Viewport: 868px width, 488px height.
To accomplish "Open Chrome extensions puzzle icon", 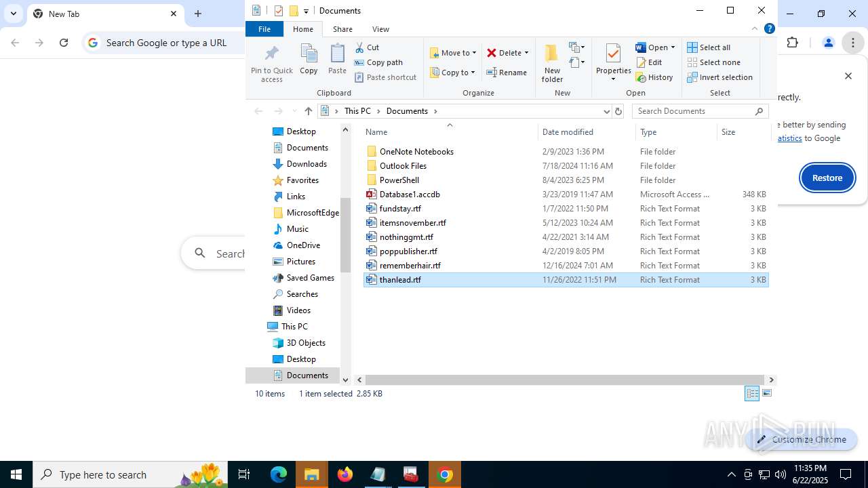I will (792, 43).
